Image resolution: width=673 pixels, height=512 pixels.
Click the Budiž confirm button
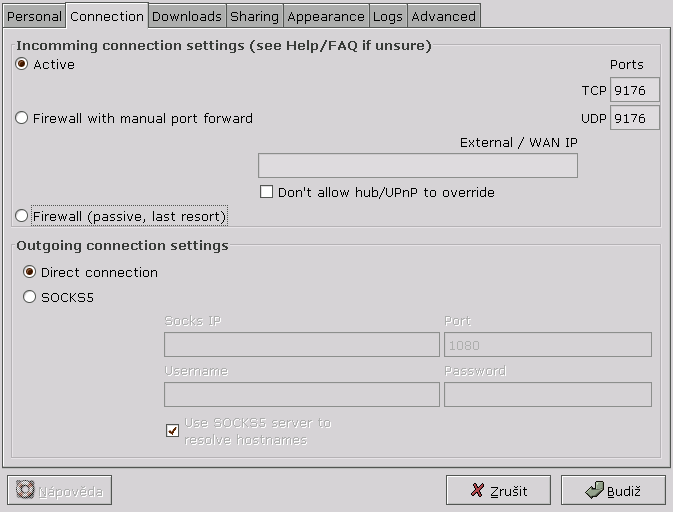[x=612, y=490]
